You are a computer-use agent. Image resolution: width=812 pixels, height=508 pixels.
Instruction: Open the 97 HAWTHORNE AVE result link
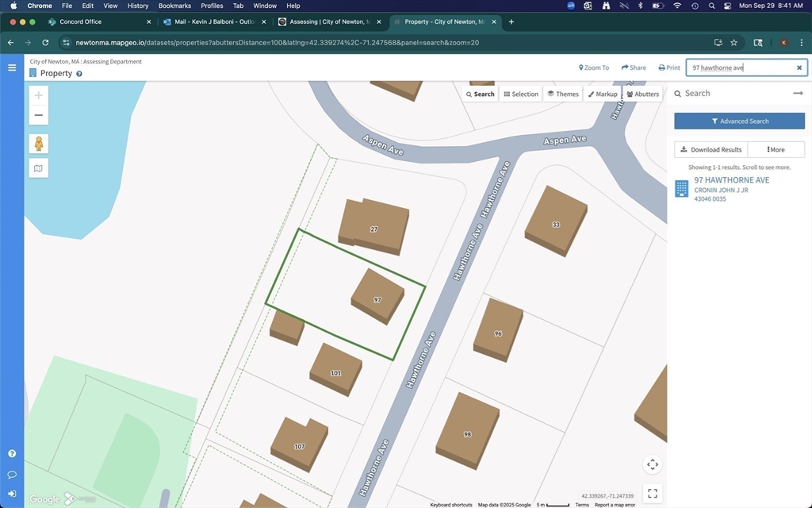coord(731,180)
